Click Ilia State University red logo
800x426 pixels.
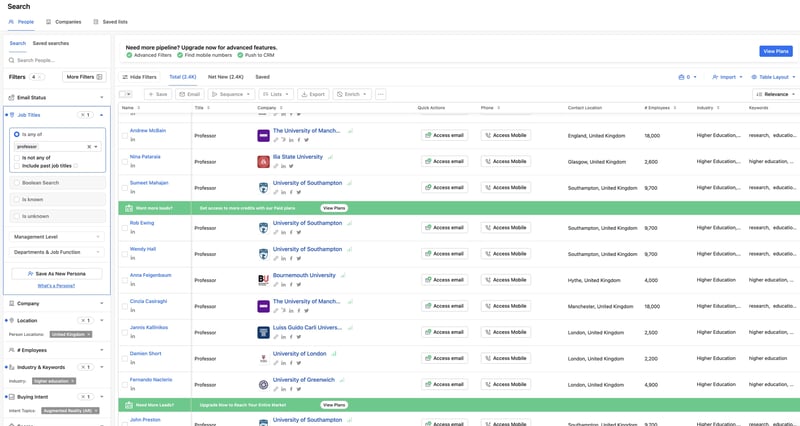click(263, 162)
